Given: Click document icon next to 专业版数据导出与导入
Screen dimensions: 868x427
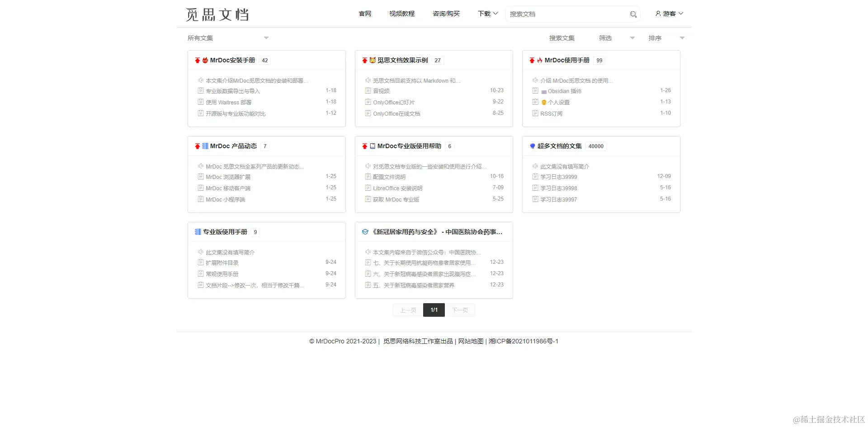Looking at the screenshot, I should 201,90.
